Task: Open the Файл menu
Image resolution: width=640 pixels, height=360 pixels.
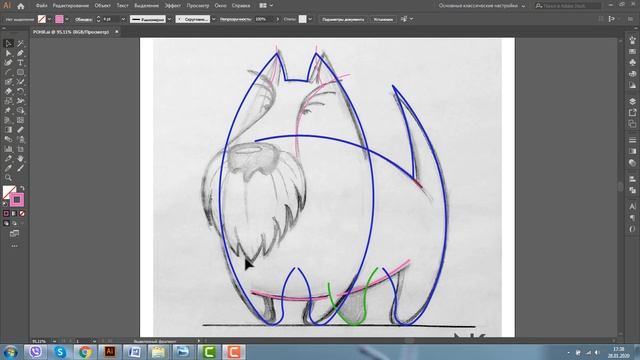Action: [41, 6]
